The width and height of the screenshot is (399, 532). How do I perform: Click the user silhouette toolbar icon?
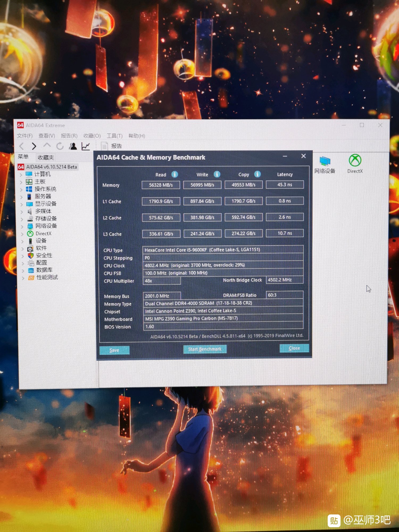(73, 146)
